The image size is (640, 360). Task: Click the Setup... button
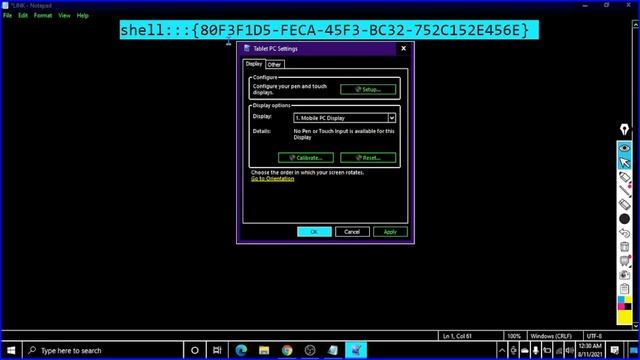[368, 89]
